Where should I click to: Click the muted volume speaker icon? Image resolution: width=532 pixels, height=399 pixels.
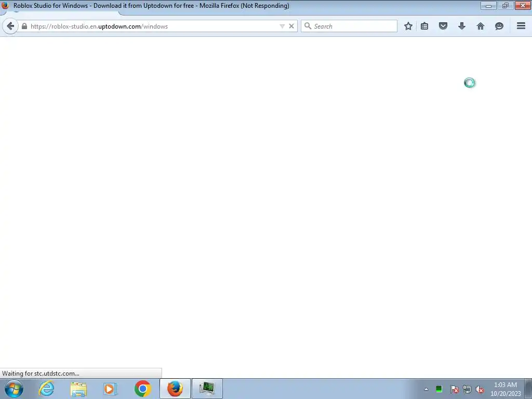click(480, 389)
